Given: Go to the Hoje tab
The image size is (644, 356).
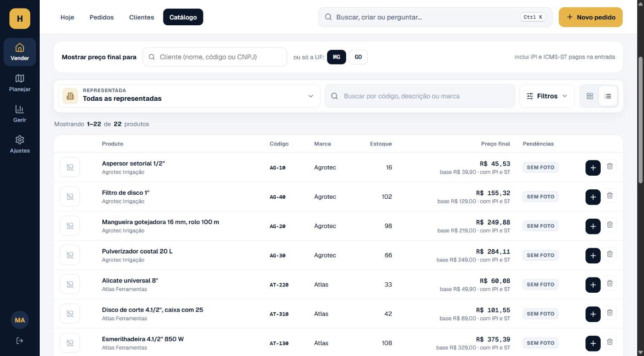Looking at the screenshot, I should coord(67,17).
